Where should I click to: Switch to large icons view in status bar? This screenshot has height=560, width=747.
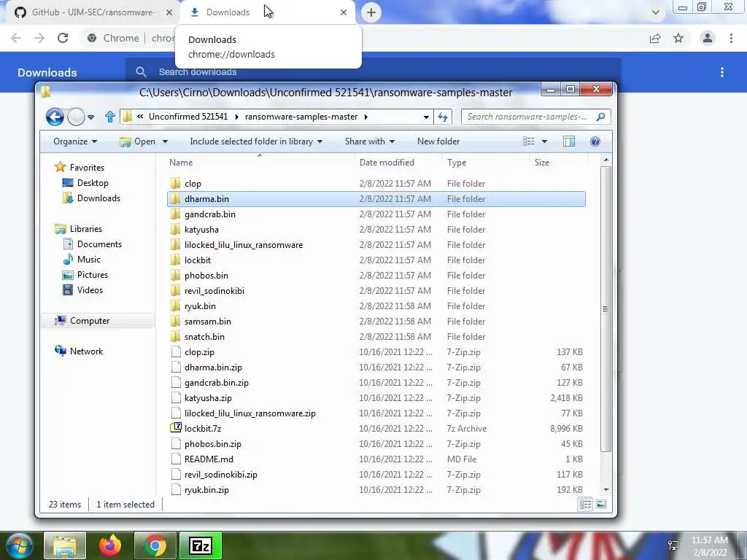(601, 504)
